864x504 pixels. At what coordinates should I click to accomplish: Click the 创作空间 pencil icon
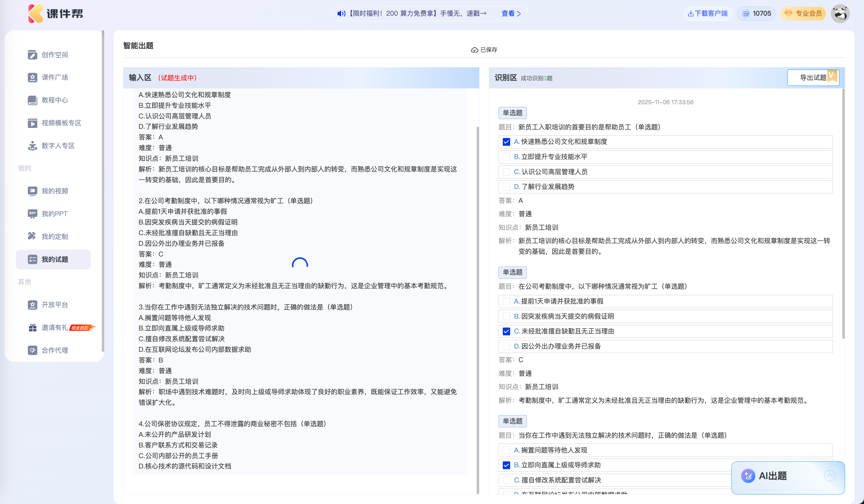tap(32, 55)
